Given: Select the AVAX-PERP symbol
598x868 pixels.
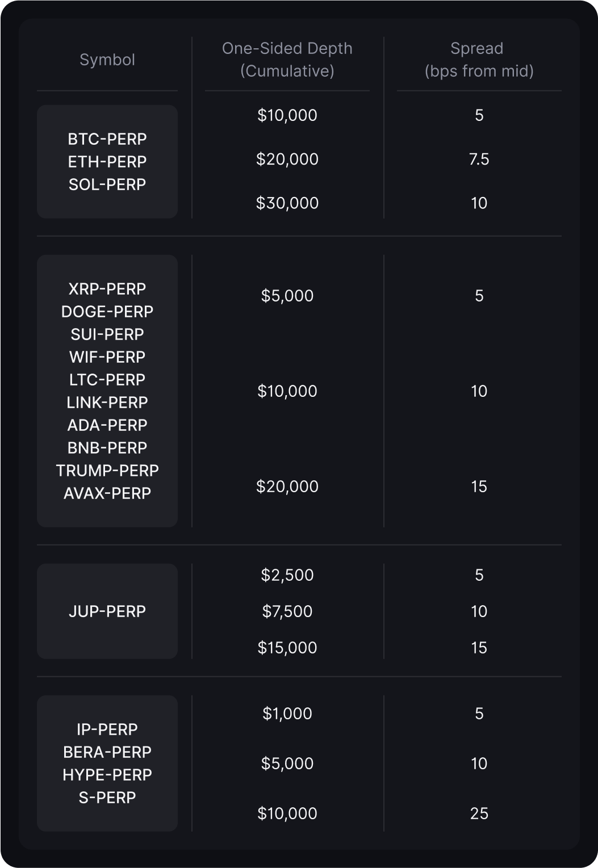Looking at the screenshot, I should tap(107, 493).
